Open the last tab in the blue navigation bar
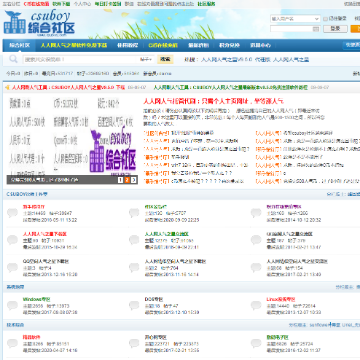The width and height of the screenshot is (360, 360). [260, 45]
